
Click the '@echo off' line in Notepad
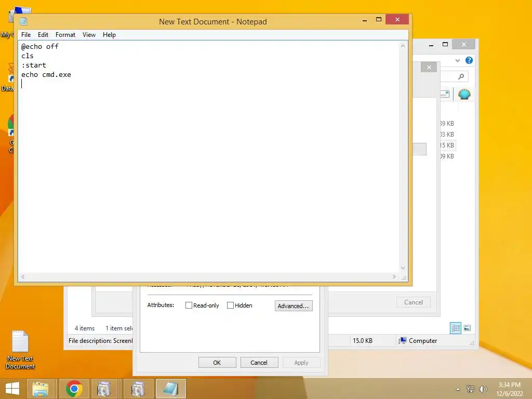(x=40, y=46)
